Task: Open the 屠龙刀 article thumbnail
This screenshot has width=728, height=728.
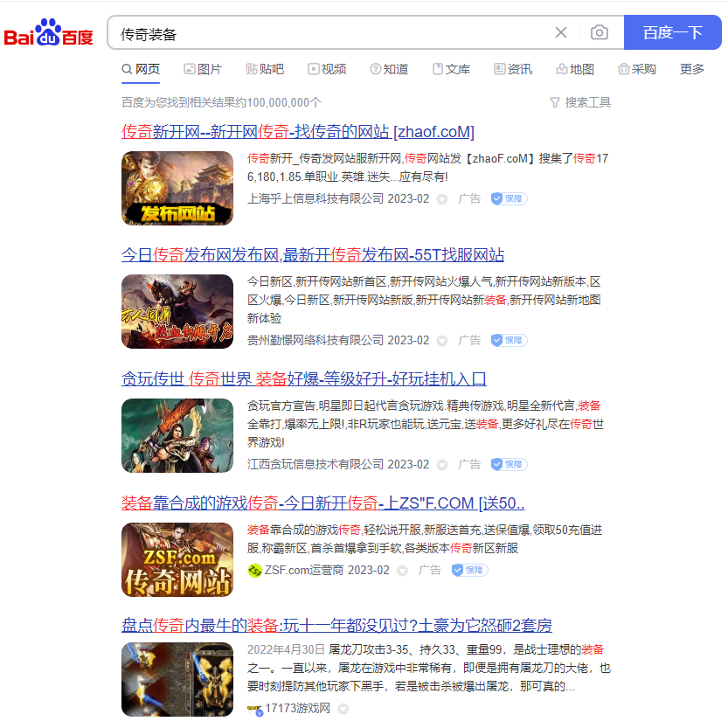Action: (x=177, y=680)
